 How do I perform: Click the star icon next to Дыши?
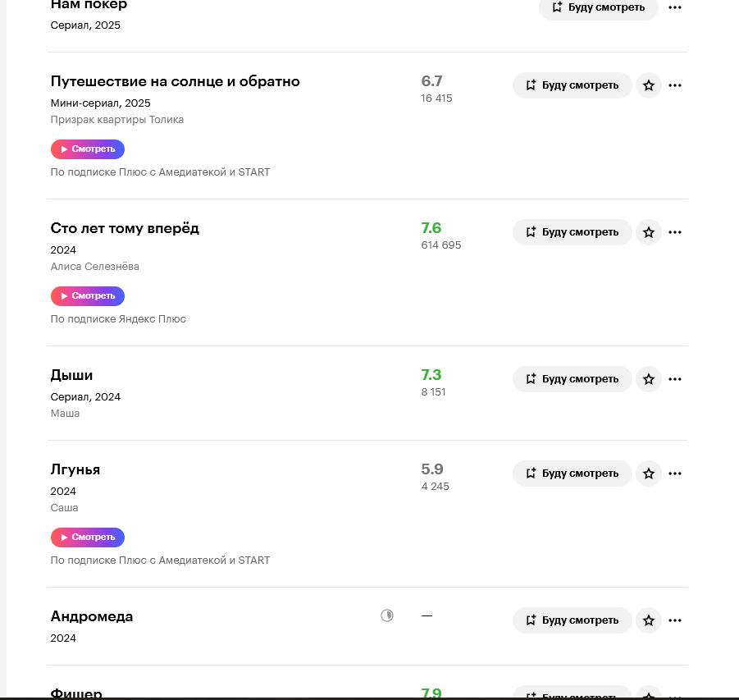coord(649,379)
